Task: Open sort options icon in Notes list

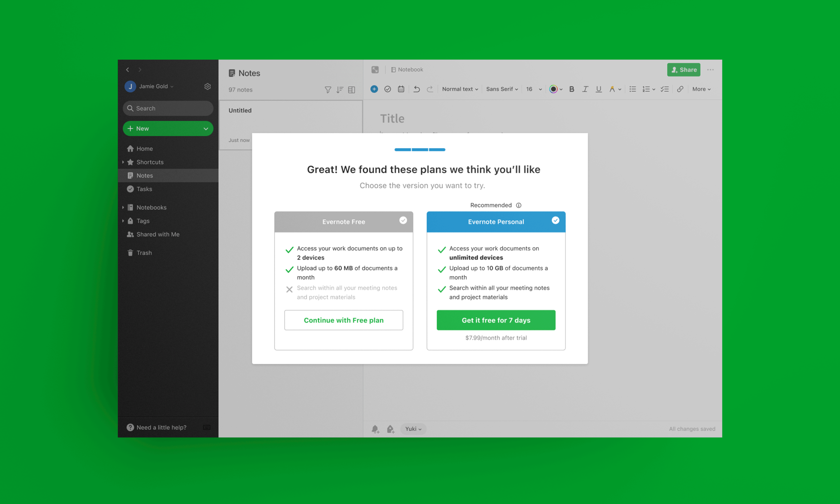Action: pos(340,90)
